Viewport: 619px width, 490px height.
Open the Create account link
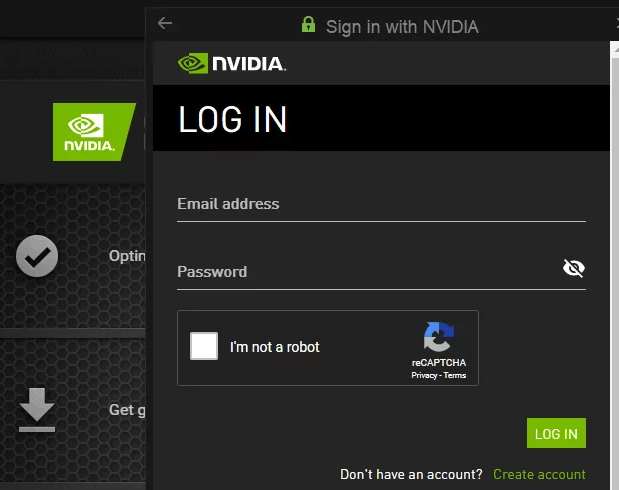tap(539, 474)
